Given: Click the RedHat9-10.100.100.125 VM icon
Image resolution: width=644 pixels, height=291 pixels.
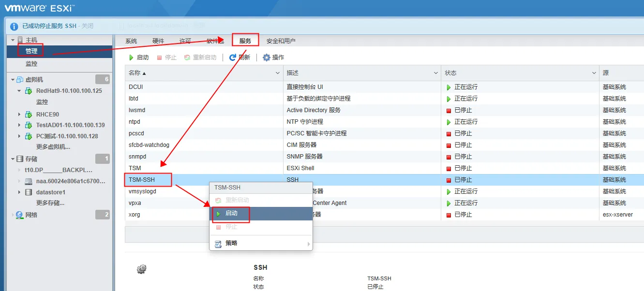Looking at the screenshot, I should pos(29,91).
